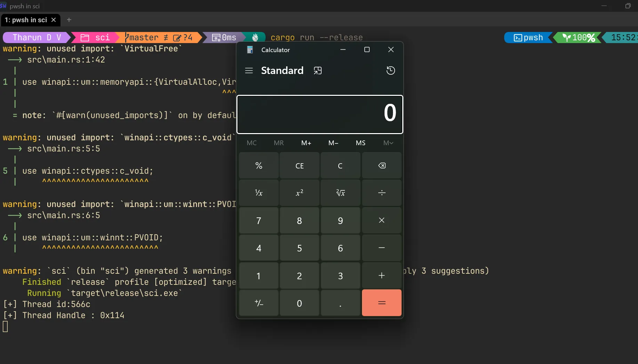Open the memory flyout dropdown
Screen dimensions: 638x364
click(388, 143)
